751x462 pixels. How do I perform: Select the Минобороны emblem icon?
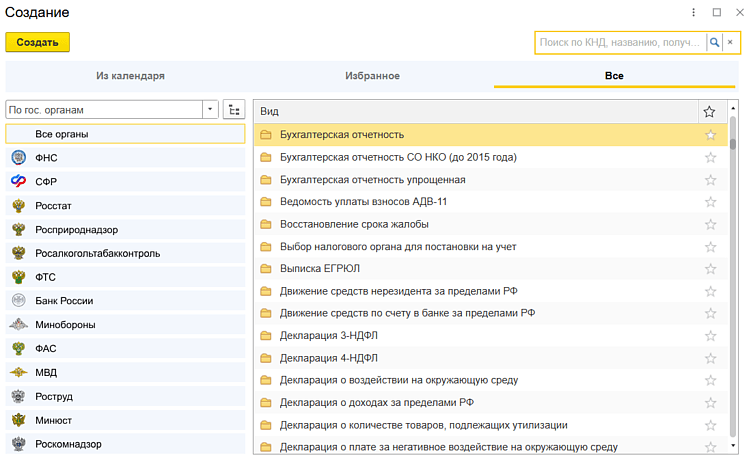pos(18,325)
